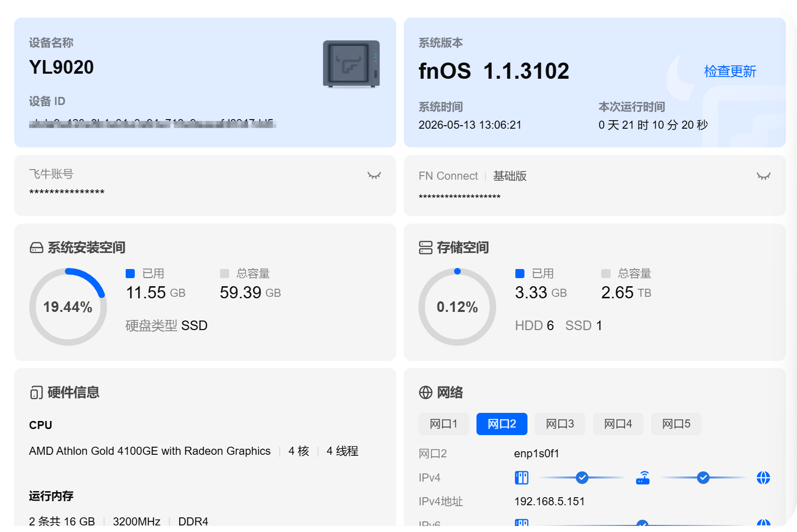Viewport: 797px width, 532px height.
Task: Click blue 已用 swatch in 系统安装空间
Action: pyautogui.click(x=130, y=274)
